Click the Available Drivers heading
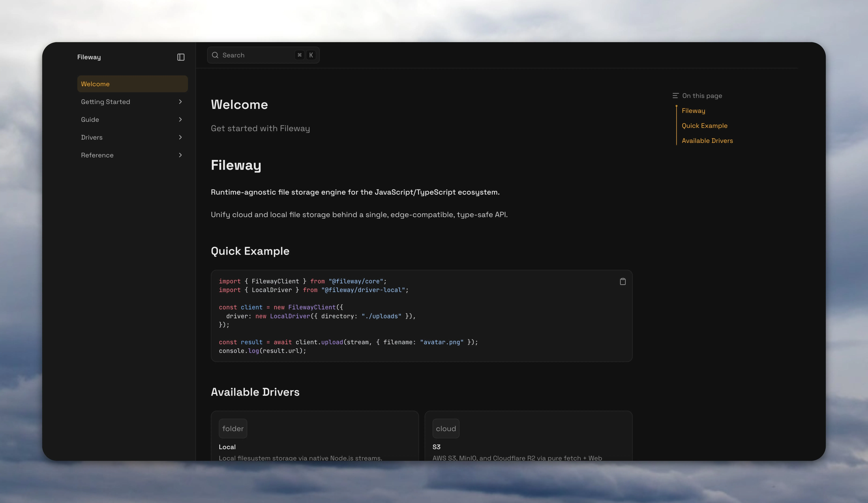 [255, 392]
